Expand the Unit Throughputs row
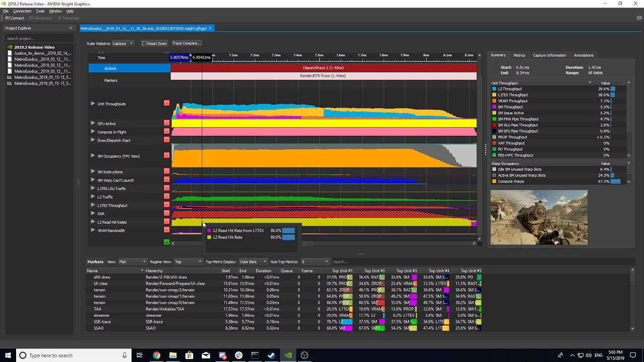Screen dimensions: 644x362 93,104
